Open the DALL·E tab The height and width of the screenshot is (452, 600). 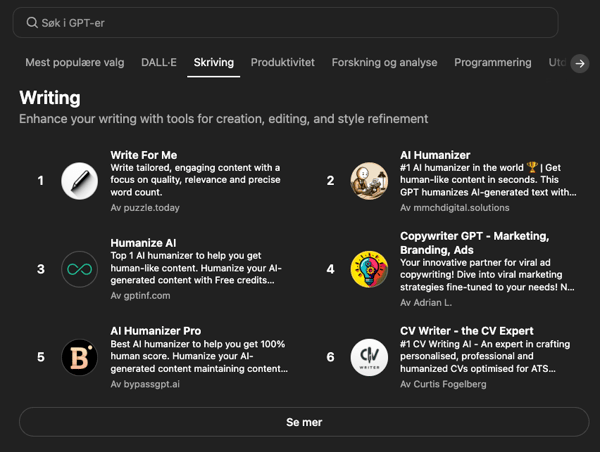pos(159,62)
